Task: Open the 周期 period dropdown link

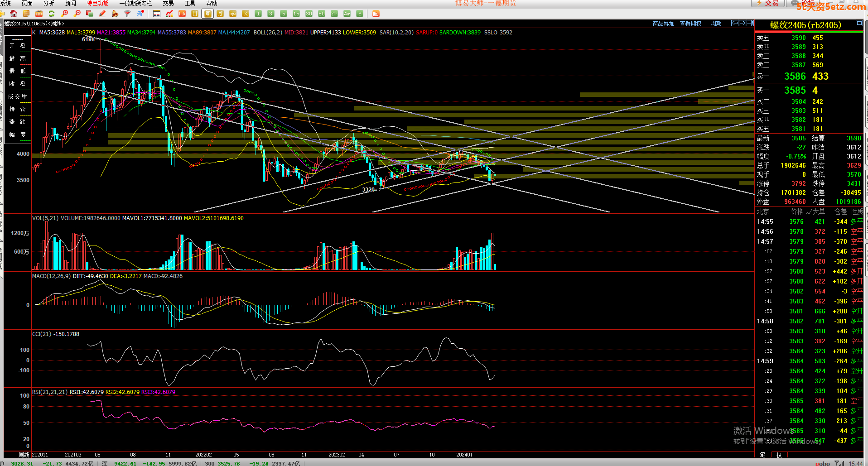Action: click(x=716, y=24)
